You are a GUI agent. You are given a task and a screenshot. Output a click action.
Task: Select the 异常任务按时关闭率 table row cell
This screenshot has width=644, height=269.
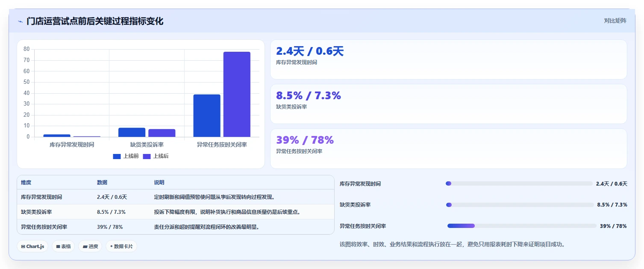[x=44, y=227]
